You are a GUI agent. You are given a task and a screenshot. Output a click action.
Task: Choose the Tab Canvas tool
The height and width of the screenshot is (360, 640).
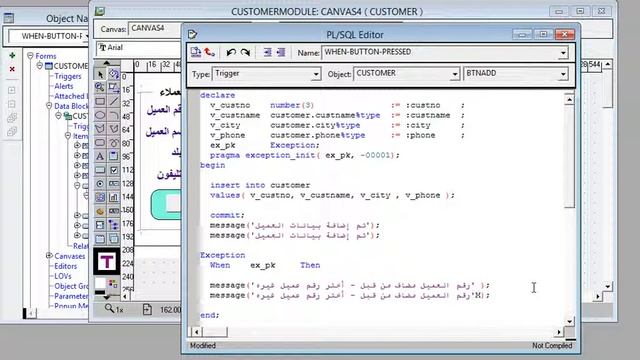[x=100, y=239]
